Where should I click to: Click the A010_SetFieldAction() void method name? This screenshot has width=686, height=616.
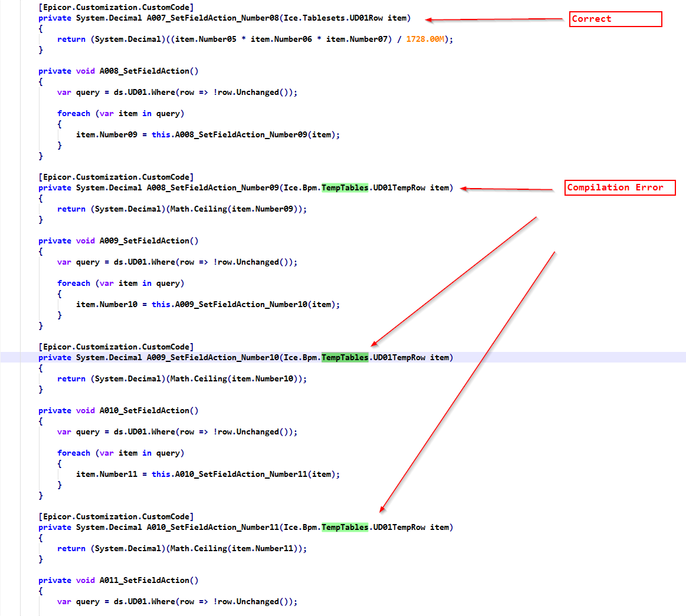click(x=149, y=410)
